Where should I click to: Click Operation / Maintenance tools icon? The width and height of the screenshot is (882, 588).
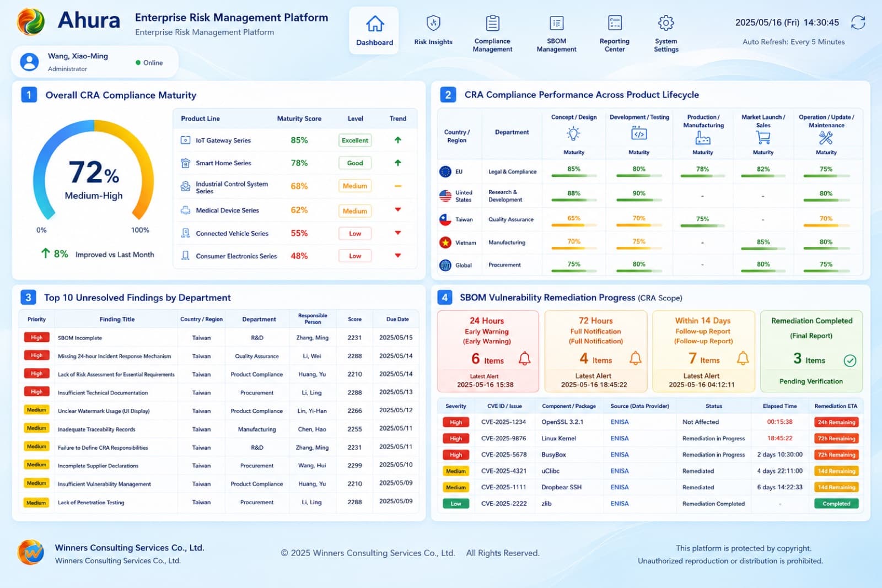[826, 138]
